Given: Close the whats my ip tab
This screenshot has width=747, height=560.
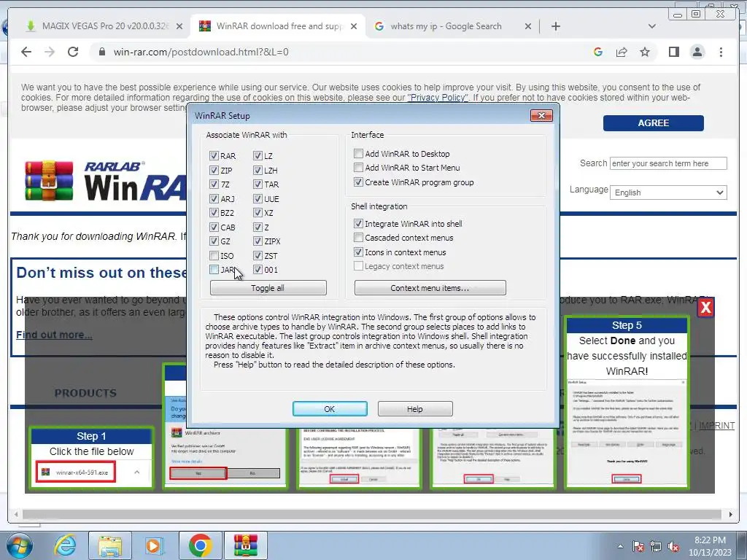Looking at the screenshot, I should (x=528, y=27).
